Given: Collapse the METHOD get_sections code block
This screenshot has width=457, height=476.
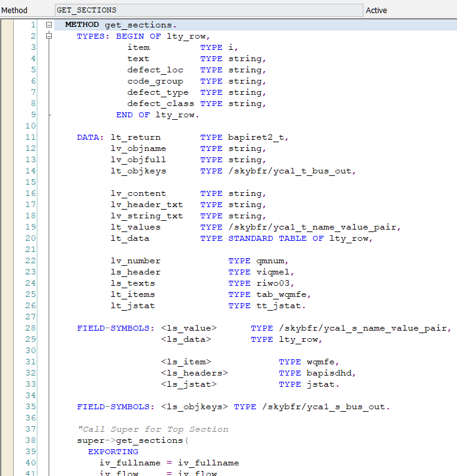Looking at the screenshot, I should coord(48,25).
